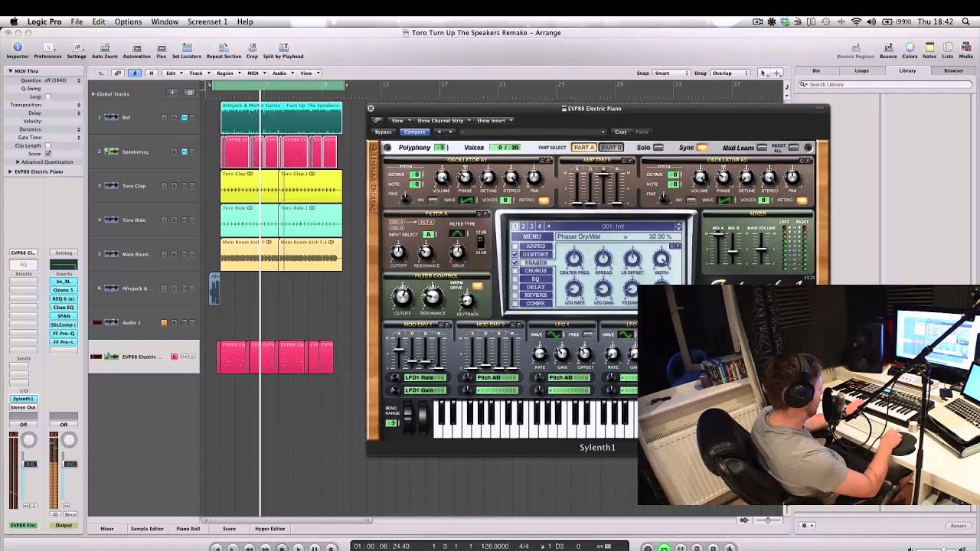
Task: Toggle the Catch playhead button
Action: [x=135, y=73]
